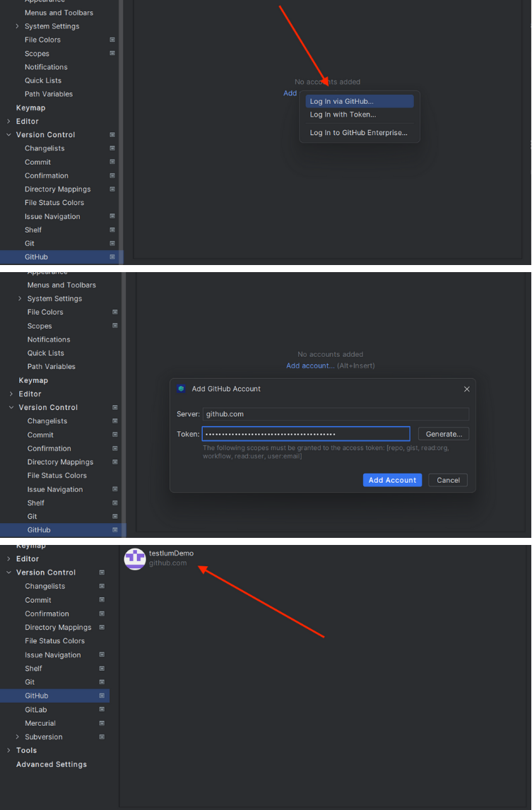
Task: Collapse Version Control in top screenshot
Action: [8, 135]
